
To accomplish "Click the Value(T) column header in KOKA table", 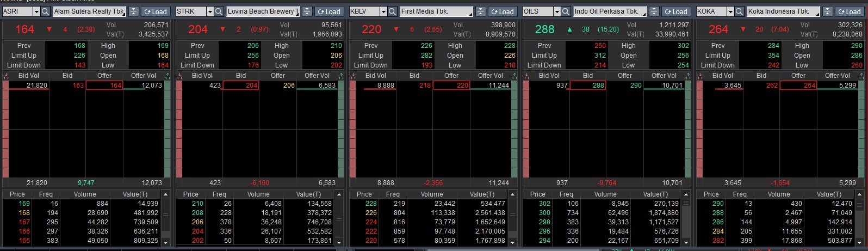I will pos(828,194).
